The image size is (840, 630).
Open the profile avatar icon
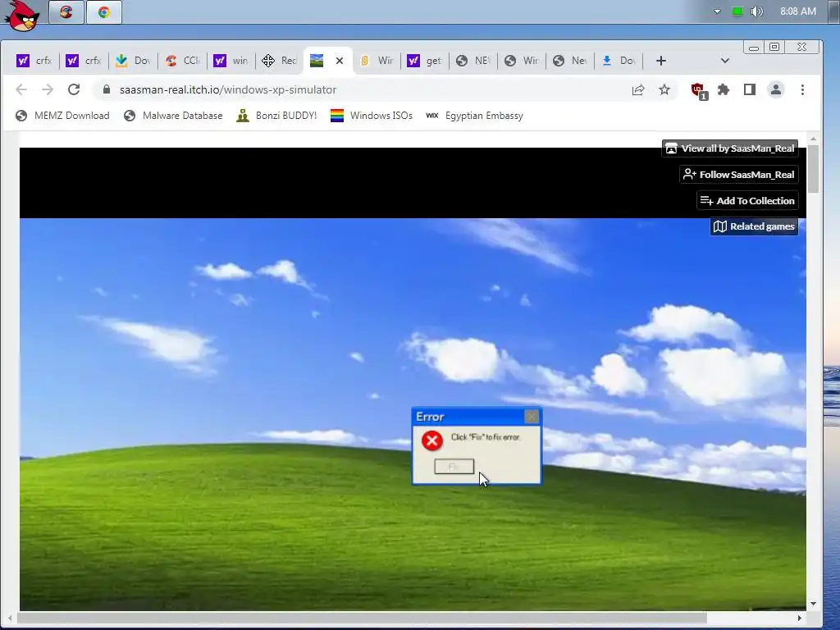pyautogui.click(x=776, y=89)
